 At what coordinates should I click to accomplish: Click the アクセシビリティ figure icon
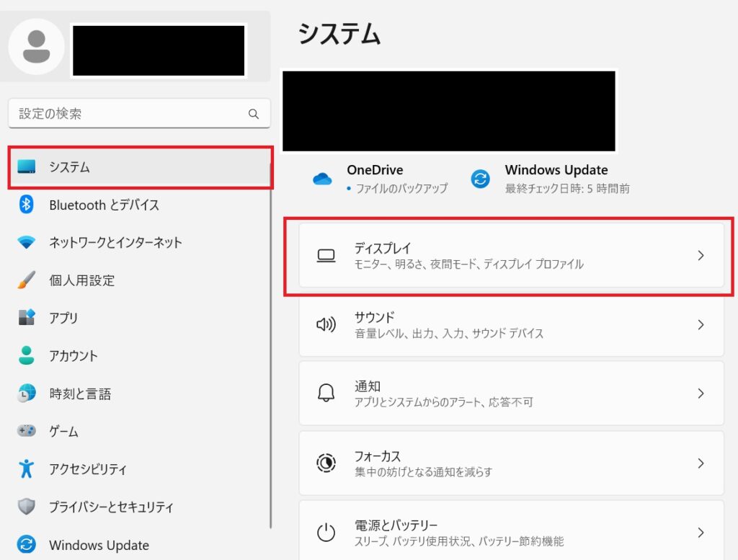27,468
